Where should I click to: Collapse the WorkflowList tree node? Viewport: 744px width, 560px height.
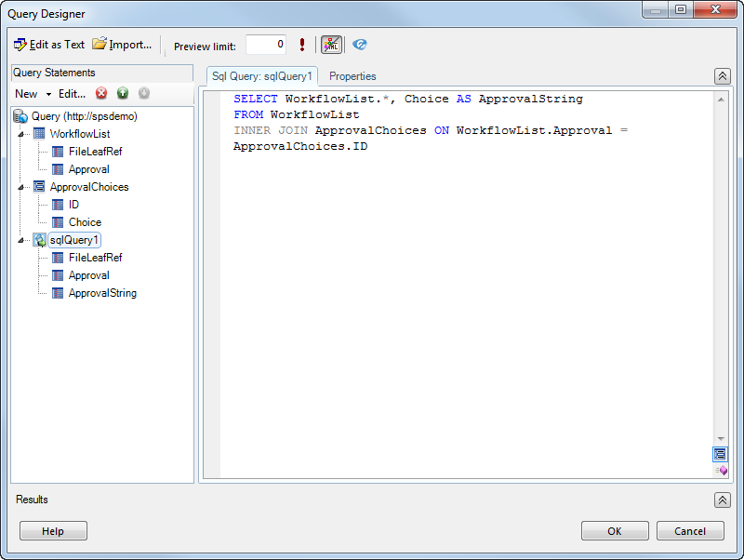click(20, 134)
